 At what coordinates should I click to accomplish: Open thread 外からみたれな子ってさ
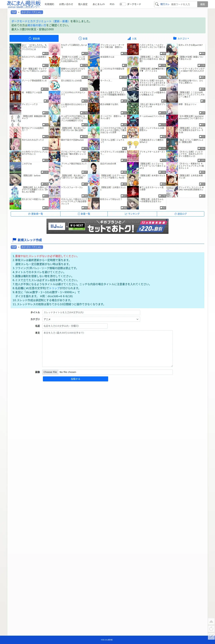click(x=33, y=140)
